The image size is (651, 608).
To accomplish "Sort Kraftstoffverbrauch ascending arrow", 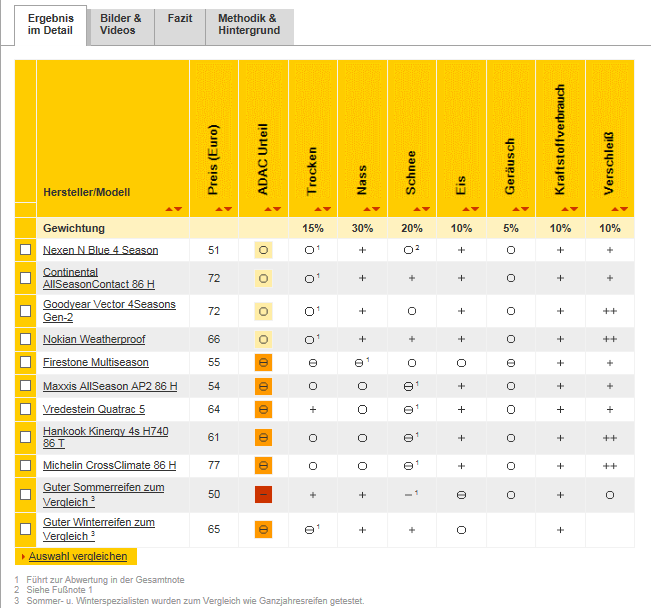I will (565, 209).
